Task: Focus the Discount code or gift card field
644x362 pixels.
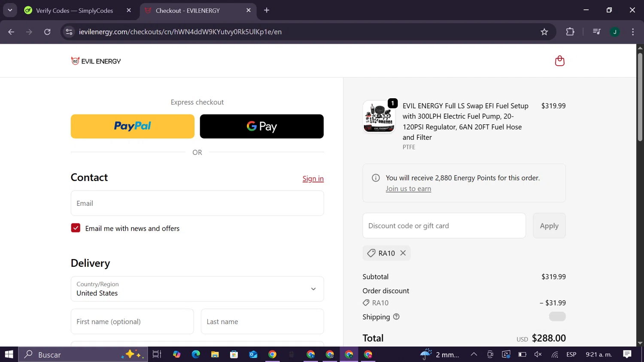Action: (444, 226)
